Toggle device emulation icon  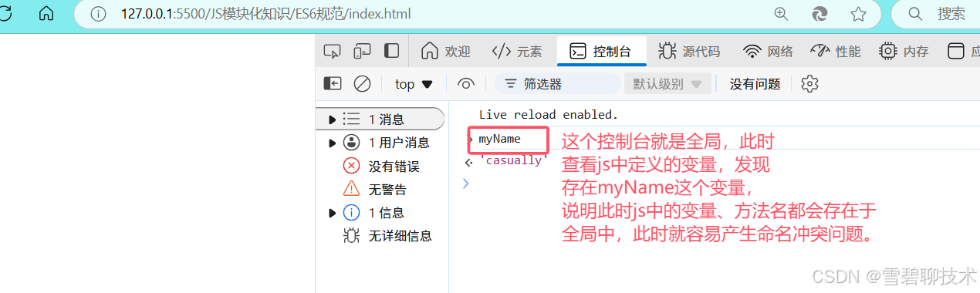[363, 51]
